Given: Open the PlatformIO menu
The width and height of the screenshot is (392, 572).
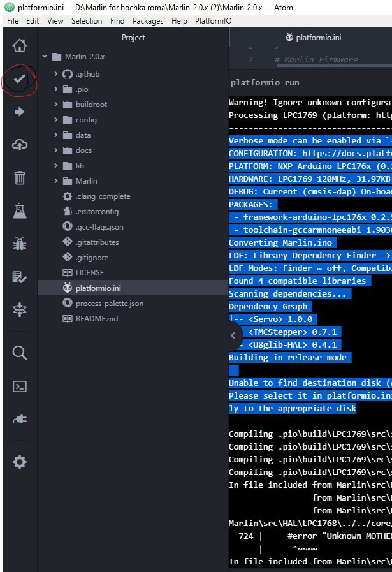Looking at the screenshot, I should pyautogui.click(x=214, y=21).
